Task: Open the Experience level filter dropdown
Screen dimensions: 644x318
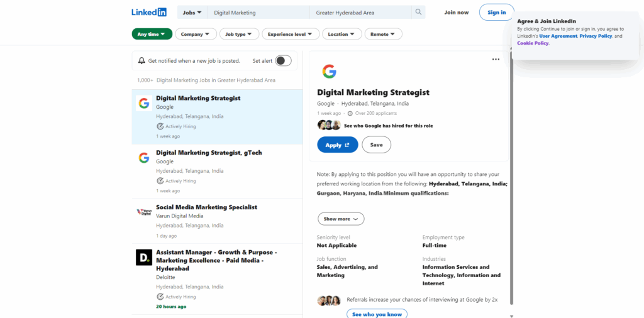Action: point(291,34)
